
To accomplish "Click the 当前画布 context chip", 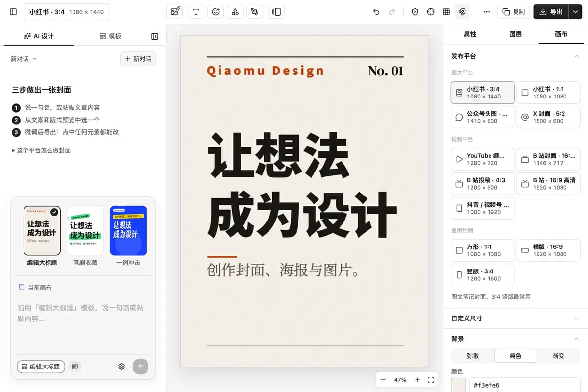I will click(35, 288).
